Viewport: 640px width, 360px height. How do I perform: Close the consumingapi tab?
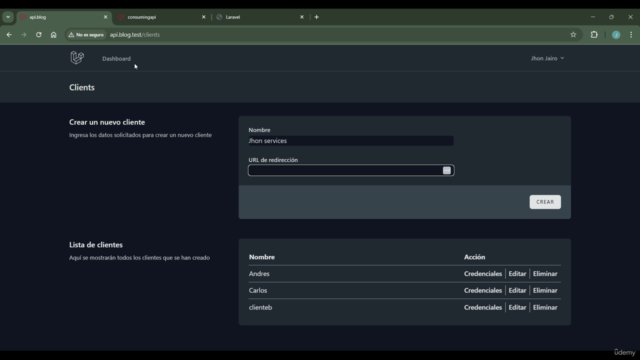[204, 17]
